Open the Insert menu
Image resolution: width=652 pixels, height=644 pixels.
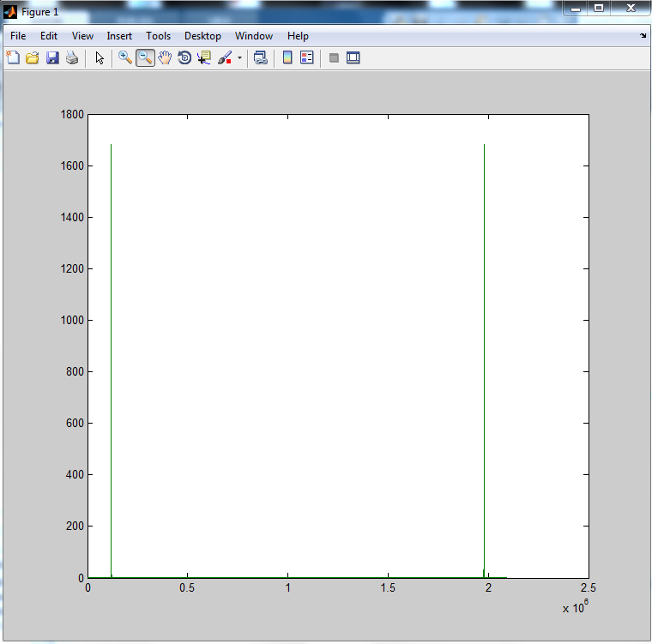(119, 36)
